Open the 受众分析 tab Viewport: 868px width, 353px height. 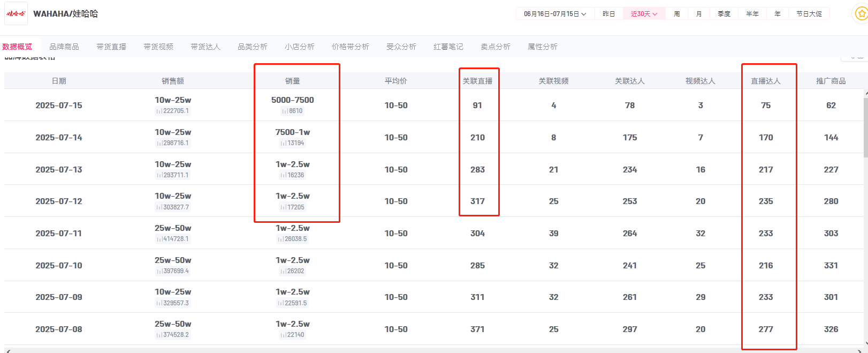401,47
